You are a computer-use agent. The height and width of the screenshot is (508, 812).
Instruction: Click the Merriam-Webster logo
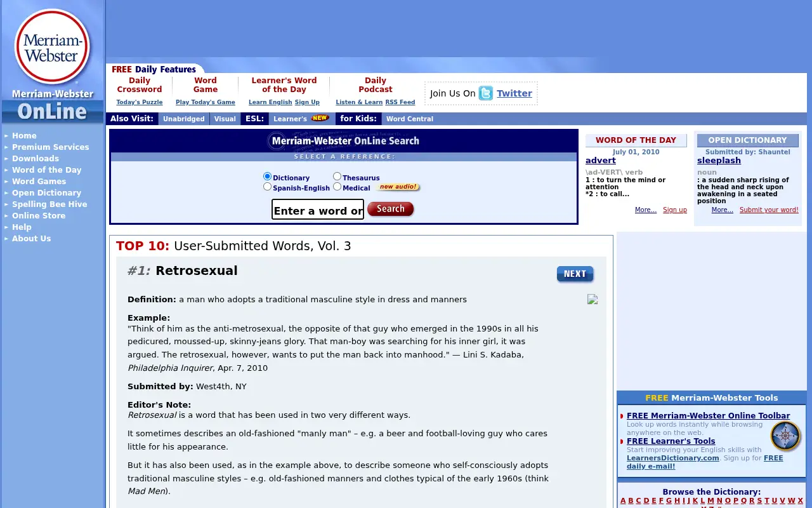(x=52, y=48)
